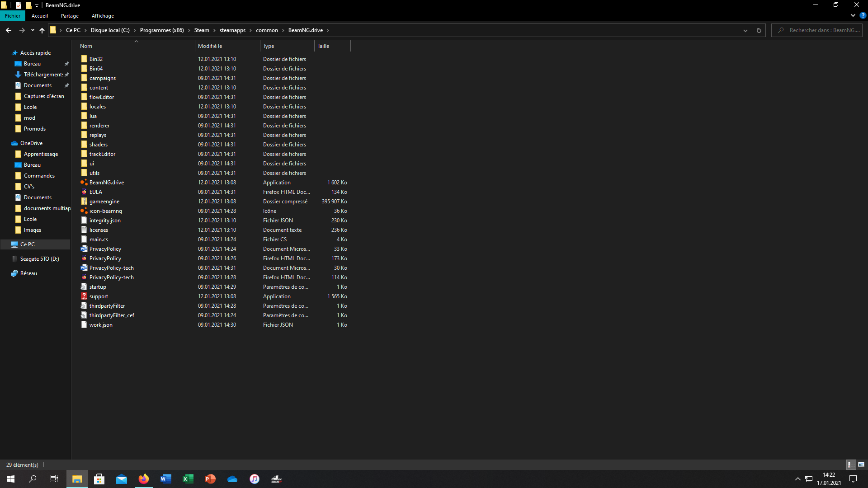Expand the ribbon with the chevron
The image size is (868, 488).
tap(853, 15)
